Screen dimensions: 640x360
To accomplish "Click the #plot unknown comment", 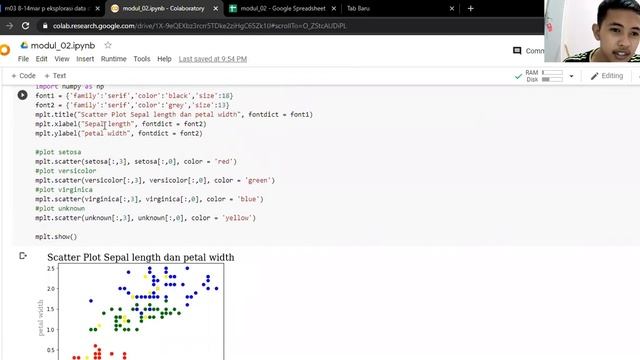I will (x=60, y=209).
